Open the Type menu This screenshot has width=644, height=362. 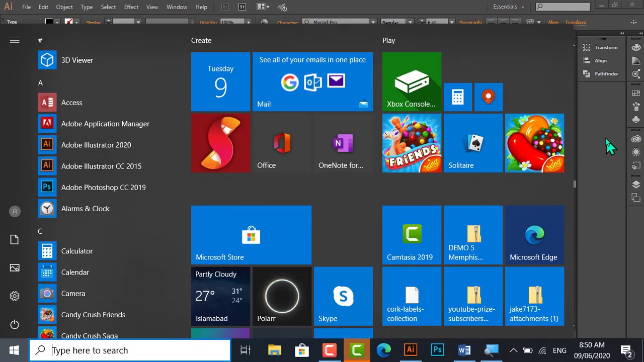point(87,7)
